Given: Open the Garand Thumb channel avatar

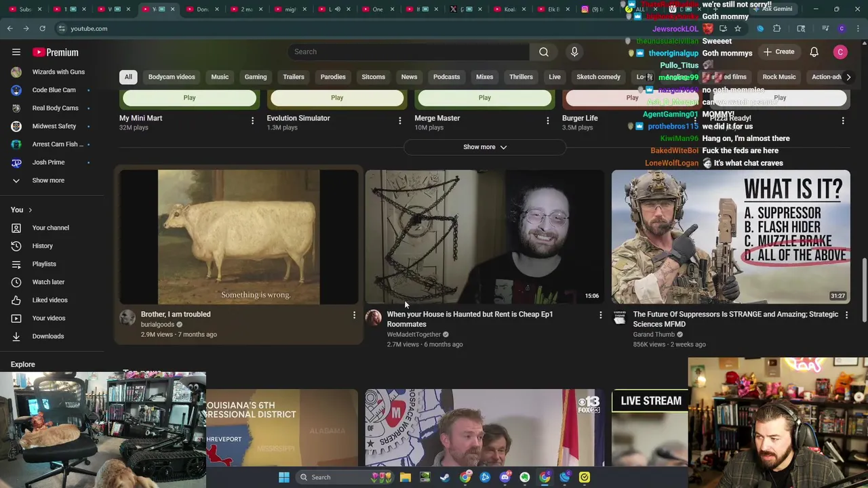Looking at the screenshot, I should click(620, 318).
